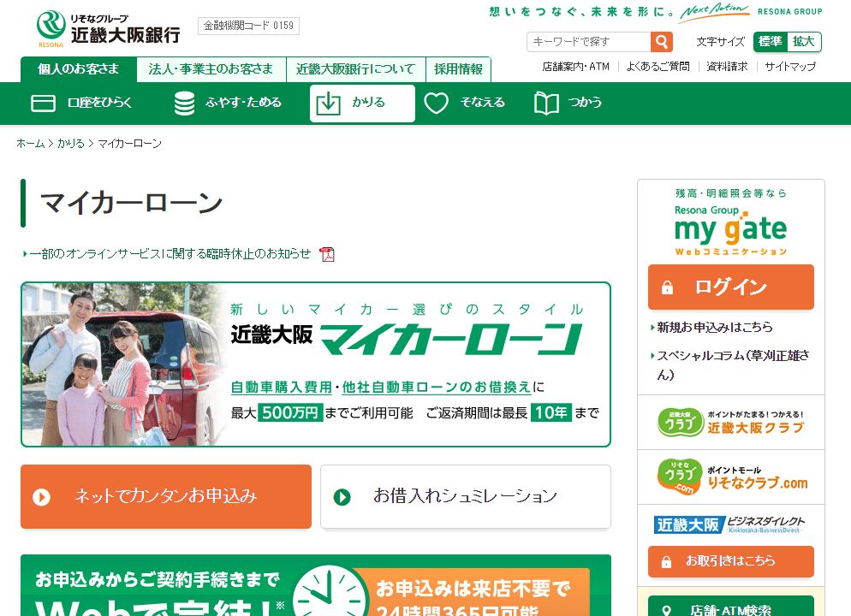
Task: Select the 近畿大阪銀行について tab
Action: click(x=355, y=69)
